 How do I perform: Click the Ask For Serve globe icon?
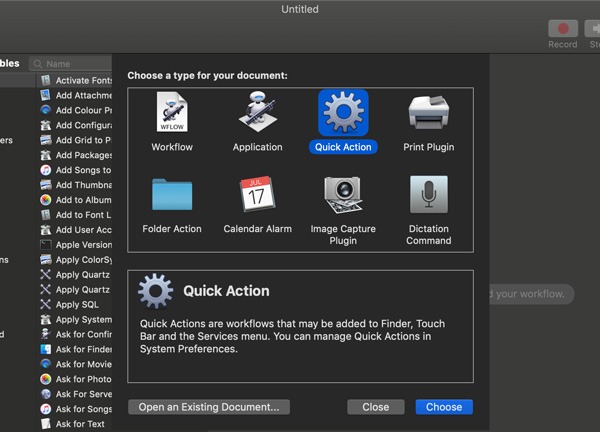coord(46,394)
